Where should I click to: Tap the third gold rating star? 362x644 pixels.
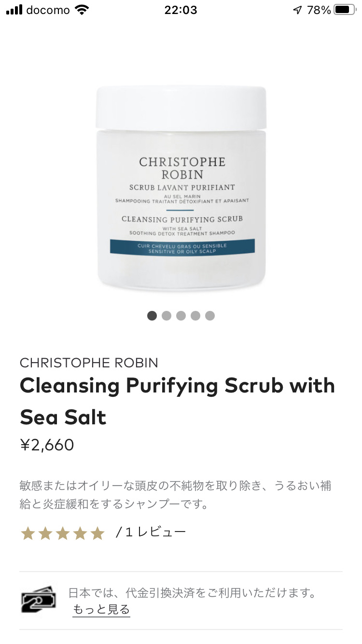point(63,533)
